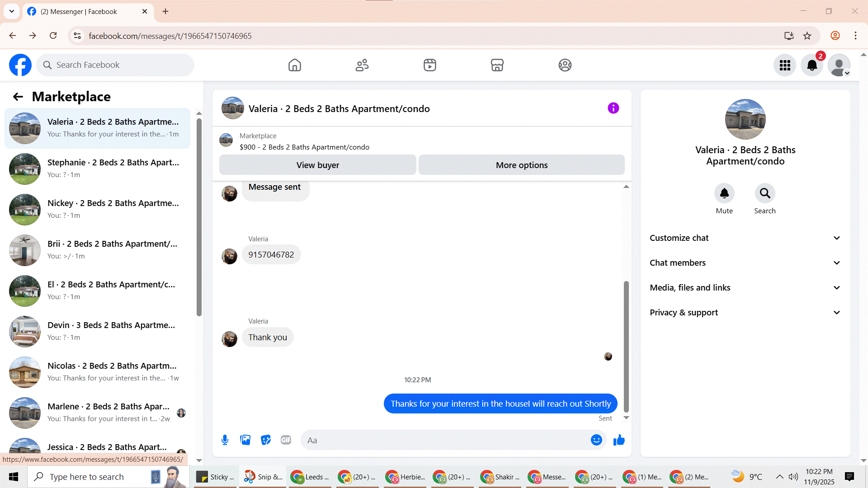Click message bubble 9157046782
Screen dimensions: 868x488
pyautogui.click(x=271, y=254)
